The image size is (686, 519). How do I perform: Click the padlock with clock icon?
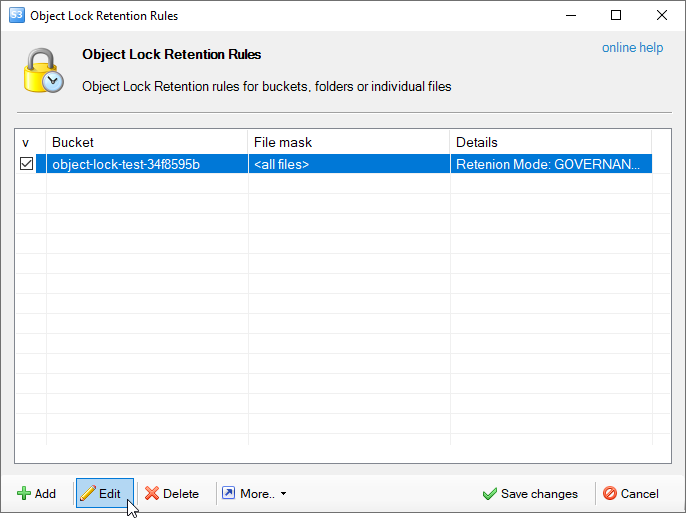coord(43,70)
